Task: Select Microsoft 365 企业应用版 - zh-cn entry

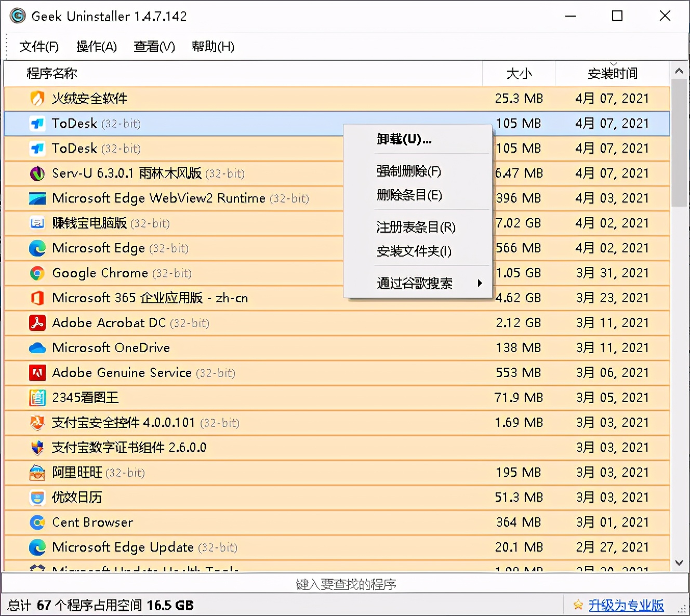Action: click(x=150, y=298)
